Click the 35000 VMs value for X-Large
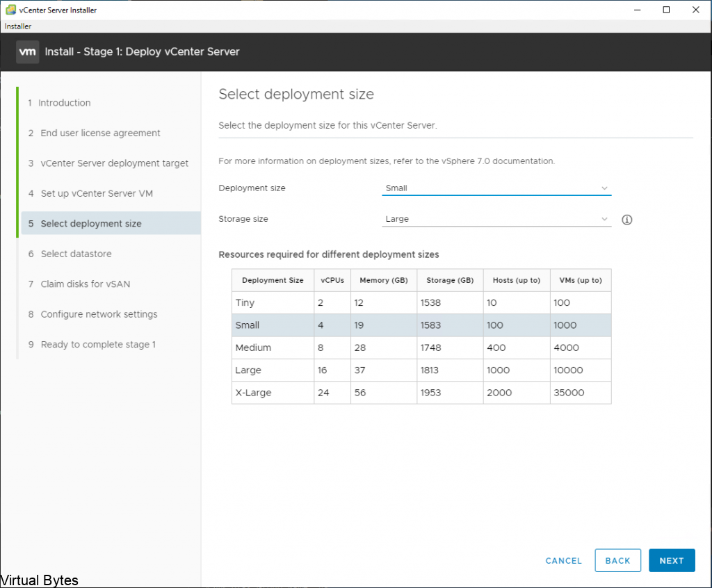712x588 pixels. click(x=569, y=393)
